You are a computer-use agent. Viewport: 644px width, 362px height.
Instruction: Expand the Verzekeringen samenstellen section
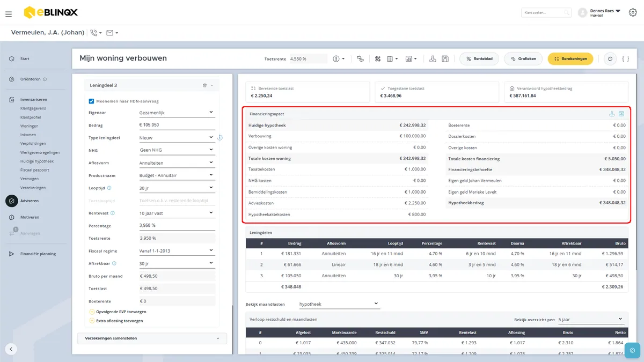tap(152, 338)
